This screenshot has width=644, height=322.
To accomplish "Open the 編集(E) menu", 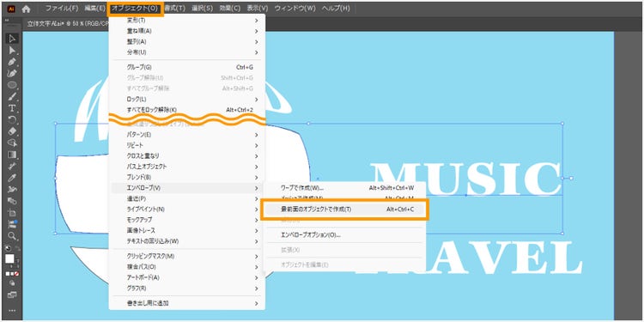I will point(94,9).
